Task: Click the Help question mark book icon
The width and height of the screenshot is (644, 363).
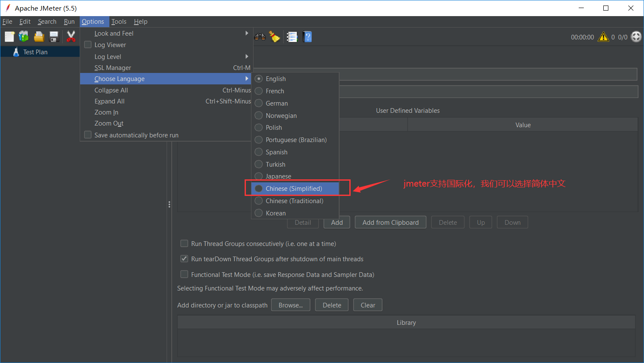Action: click(308, 37)
